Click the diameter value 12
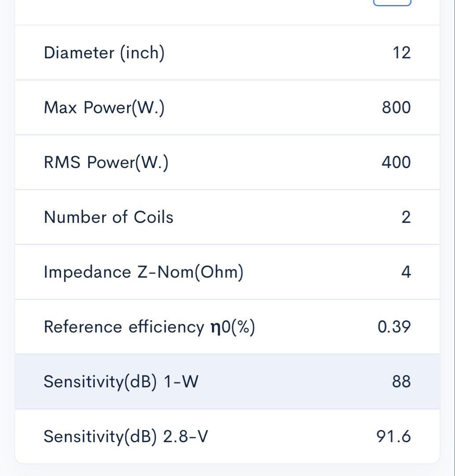The width and height of the screenshot is (455, 476). coord(401,53)
